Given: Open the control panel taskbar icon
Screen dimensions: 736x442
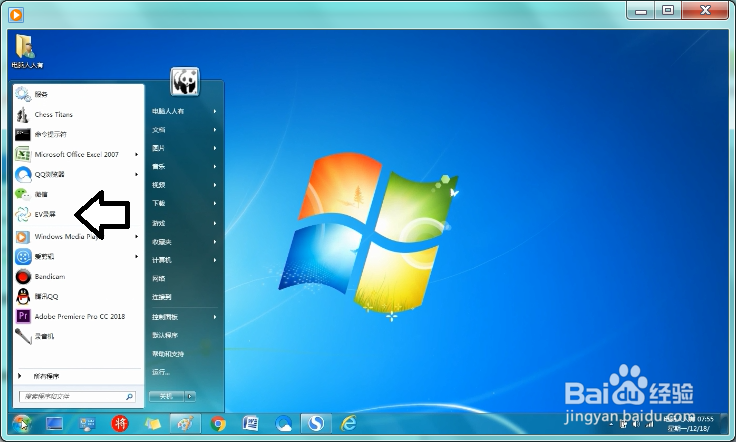Looking at the screenshot, I should pyautogui.click(x=87, y=424).
